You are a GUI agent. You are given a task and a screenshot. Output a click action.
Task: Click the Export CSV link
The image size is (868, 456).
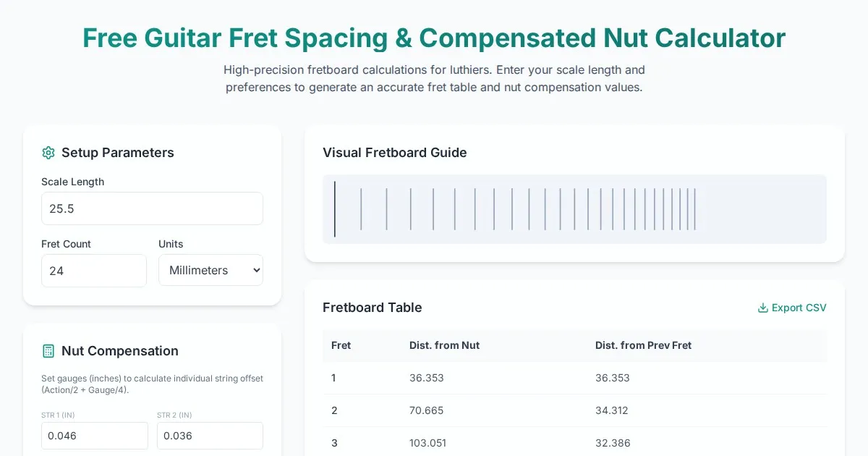tap(792, 308)
